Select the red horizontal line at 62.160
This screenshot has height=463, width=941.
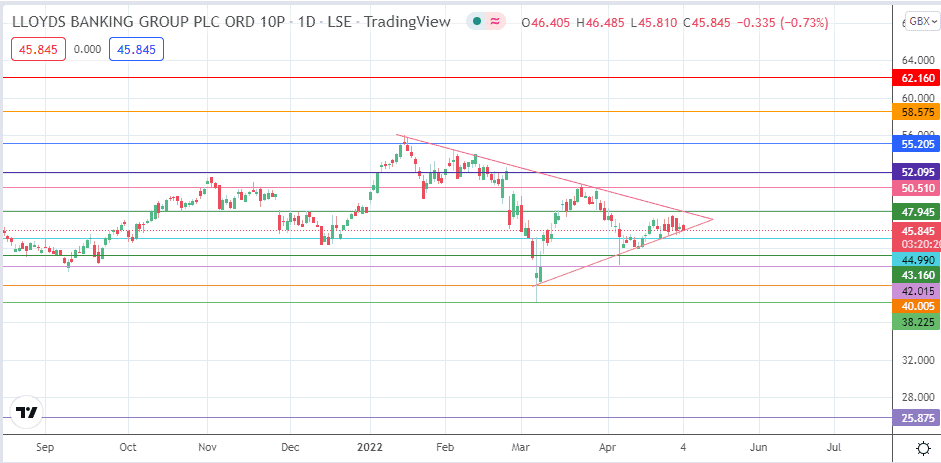pyautogui.click(x=446, y=78)
